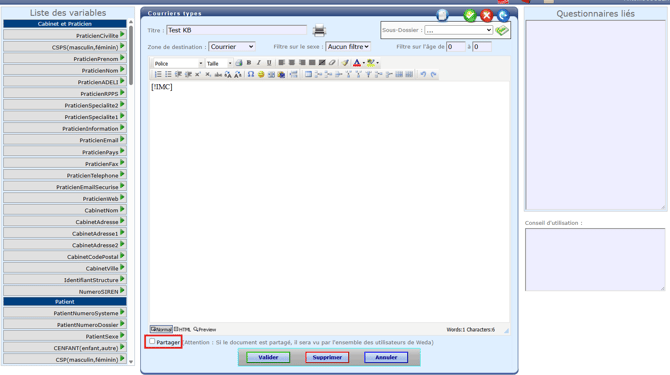670x375 pixels.
Task: Click the Titre input field
Action: click(236, 30)
